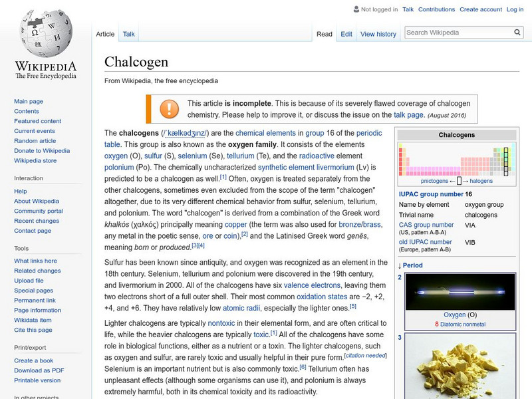Open Current events in sidebar

(35, 130)
